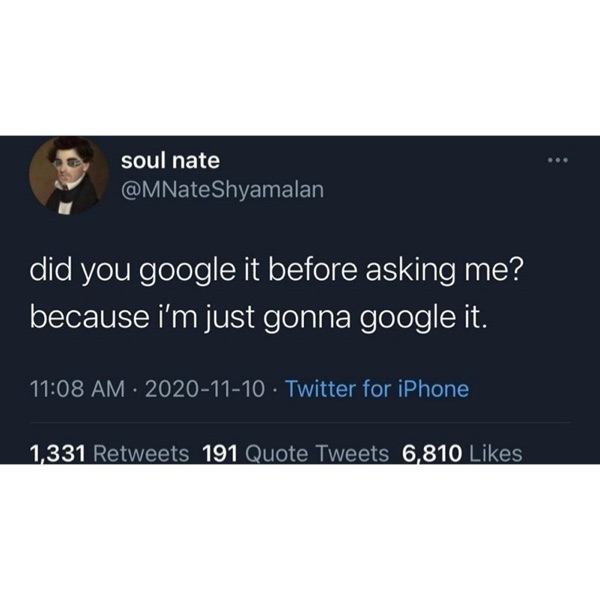View the "Quote Tweets" list label
This screenshot has width=600, height=600.
coord(317,453)
